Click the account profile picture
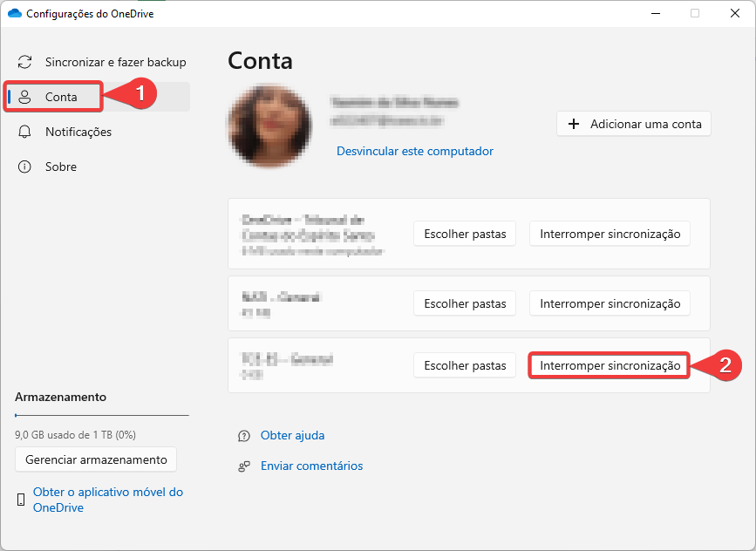 [270, 126]
